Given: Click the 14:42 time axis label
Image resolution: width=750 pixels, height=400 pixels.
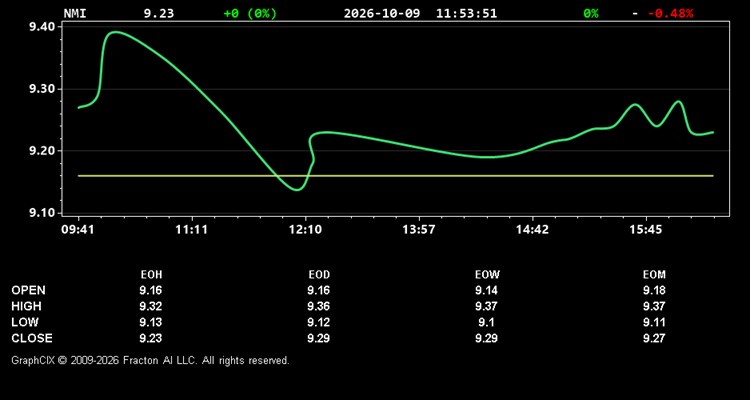Looking at the screenshot, I should [532, 230].
